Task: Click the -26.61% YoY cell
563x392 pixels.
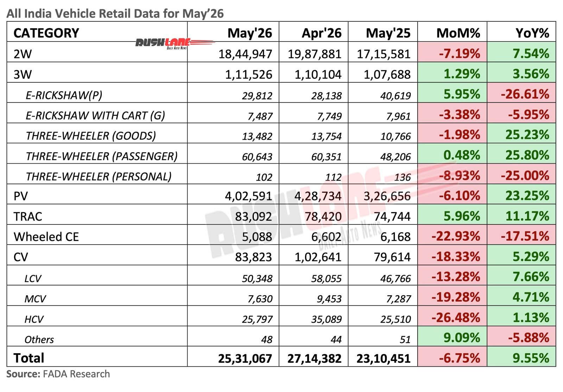Action: tap(521, 93)
